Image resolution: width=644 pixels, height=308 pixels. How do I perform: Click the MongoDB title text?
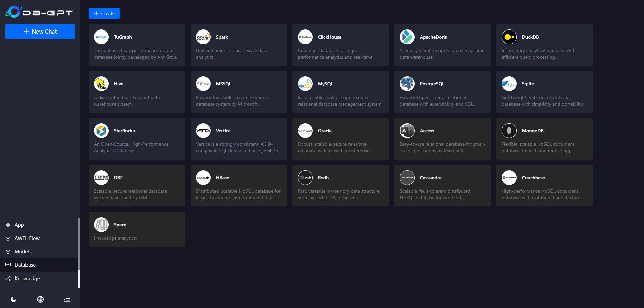533,131
